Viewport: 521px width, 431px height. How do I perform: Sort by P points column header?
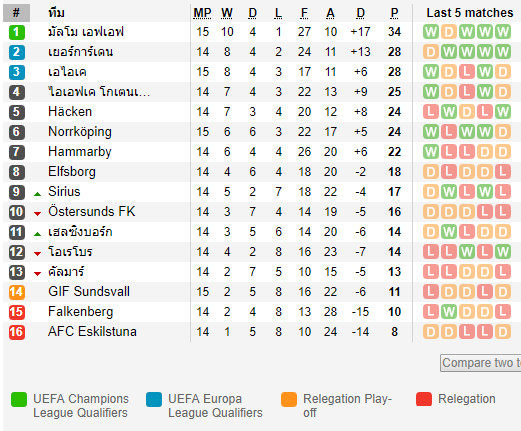tap(394, 13)
